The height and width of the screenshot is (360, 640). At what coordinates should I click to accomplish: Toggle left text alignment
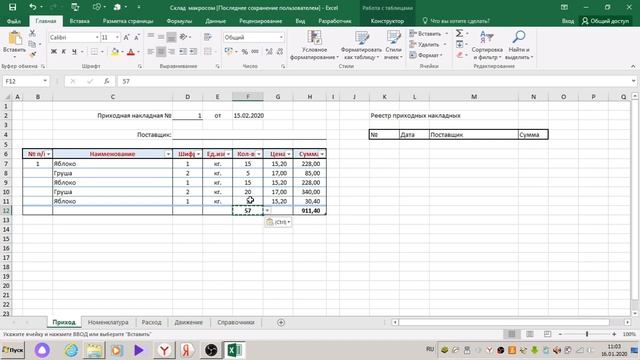point(151,51)
